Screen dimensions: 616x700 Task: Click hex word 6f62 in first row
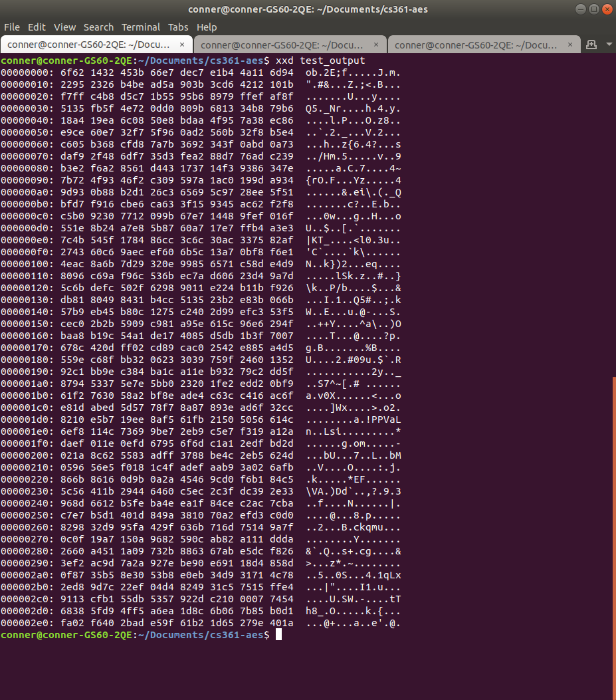click(72, 72)
